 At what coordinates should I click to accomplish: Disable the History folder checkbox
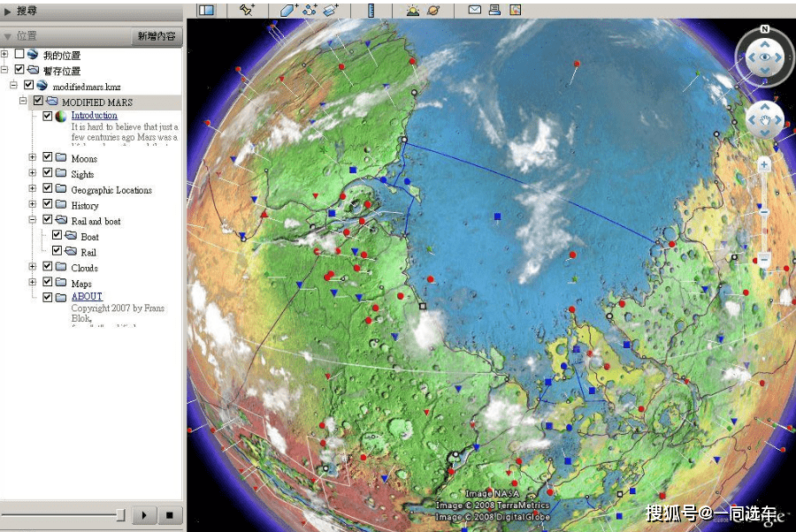pyautogui.click(x=47, y=204)
